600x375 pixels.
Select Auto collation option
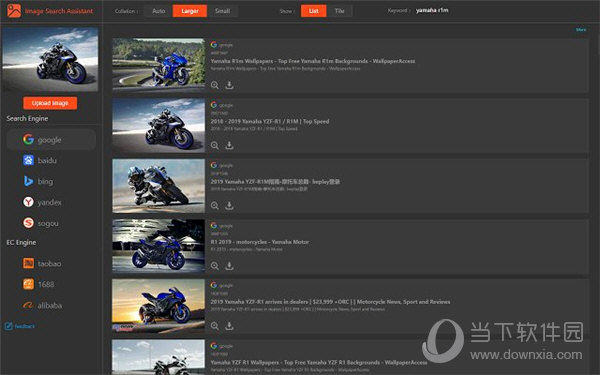[158, 11]
